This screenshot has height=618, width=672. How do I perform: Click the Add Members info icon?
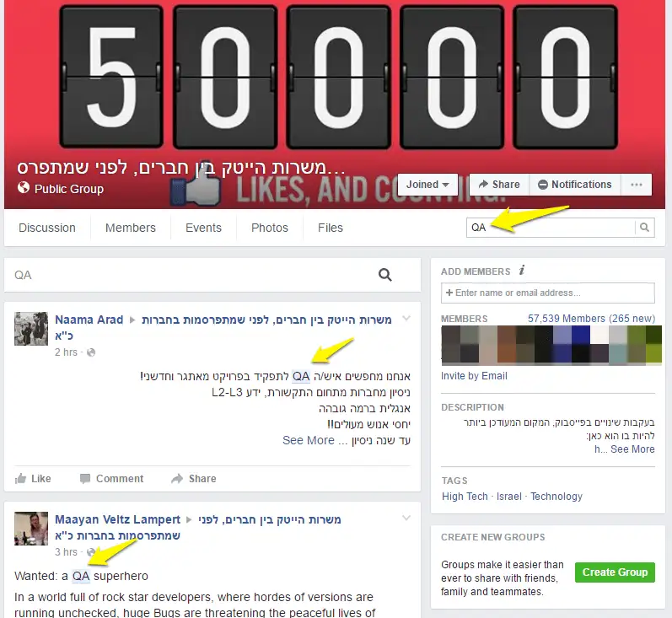coord(522,271)
